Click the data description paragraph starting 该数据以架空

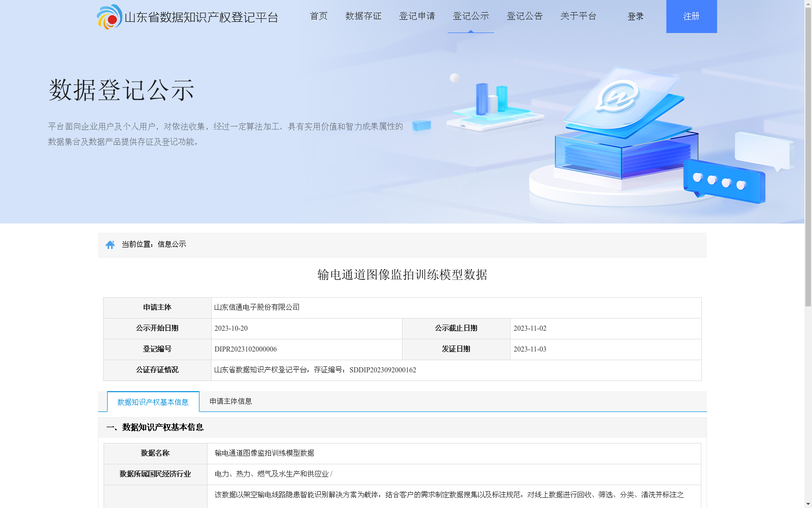pyautogui.click(x=449, y=495)
